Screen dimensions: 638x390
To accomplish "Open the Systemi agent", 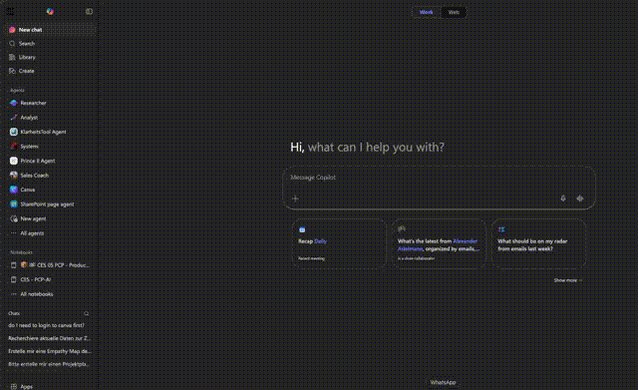I will [x=50, y=146].
